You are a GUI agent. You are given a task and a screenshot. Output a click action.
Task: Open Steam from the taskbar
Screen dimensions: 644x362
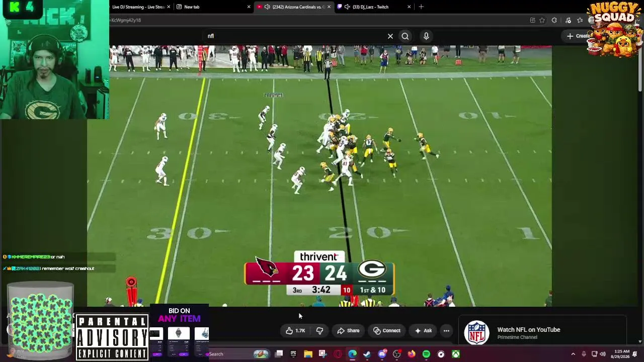[x=367, y=354]
